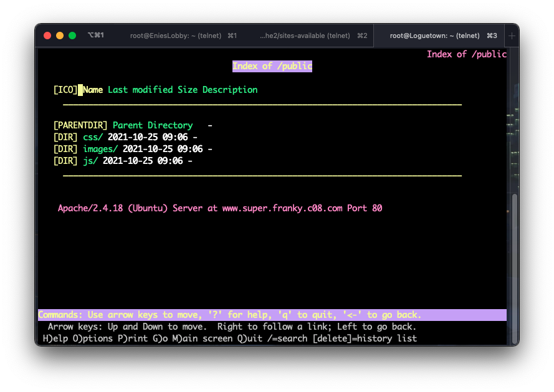Click the 'H)elp O)ptions P)rint' menu line
Image resolution: width=554 pixels, height=392 pixels.
[230, 338]
